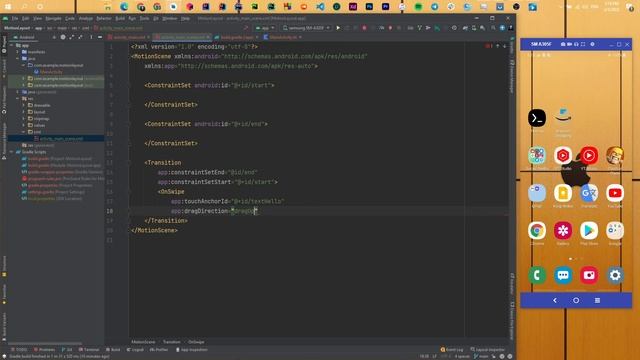The width and height of the screenshot is (640, 360).
Task: Open the search everywhere magnifier icon
Action: 493,28
